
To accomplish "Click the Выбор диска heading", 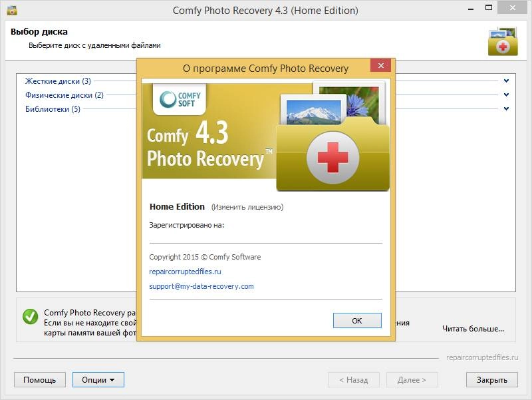I will [x=39, y=31].
